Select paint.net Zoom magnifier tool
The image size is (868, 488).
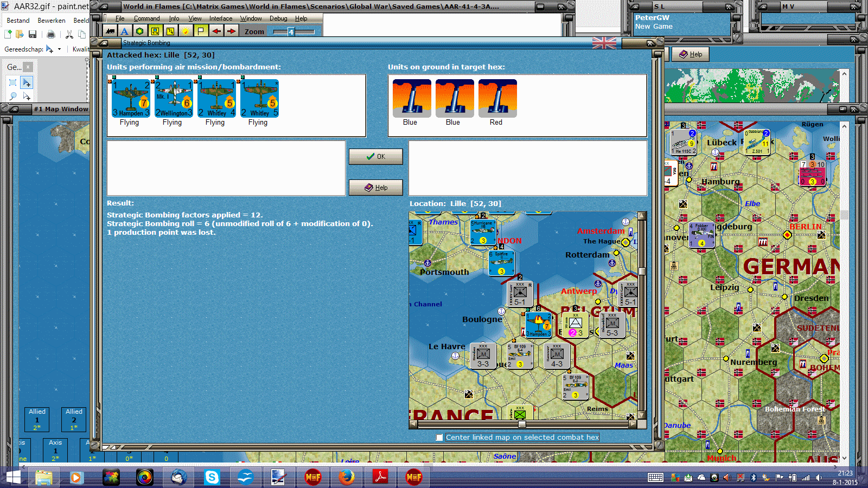point(13,96)
